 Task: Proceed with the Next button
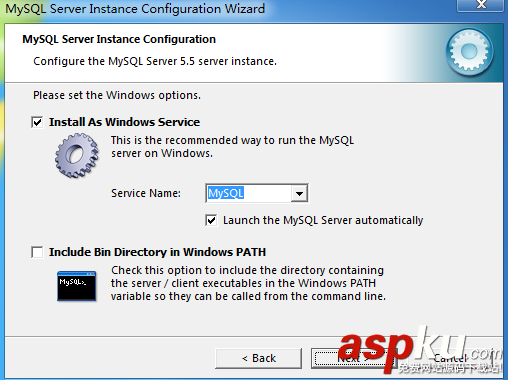pos(353,358)
